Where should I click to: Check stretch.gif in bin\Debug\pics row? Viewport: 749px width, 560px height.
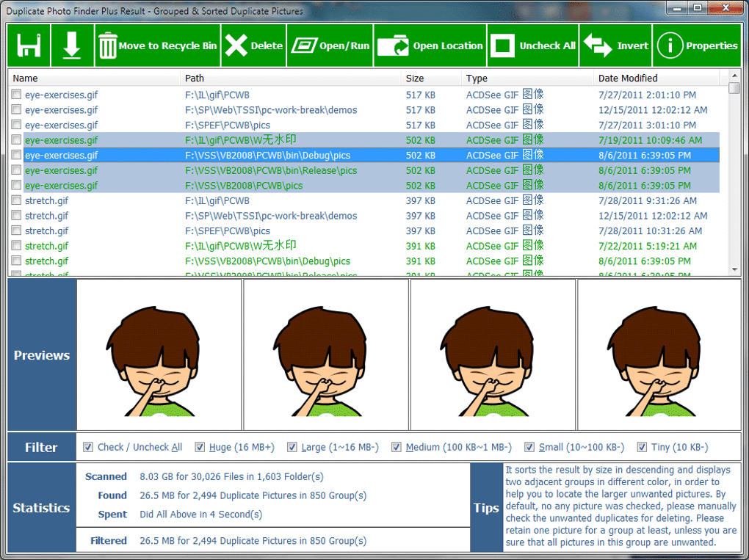pos(16,261)
